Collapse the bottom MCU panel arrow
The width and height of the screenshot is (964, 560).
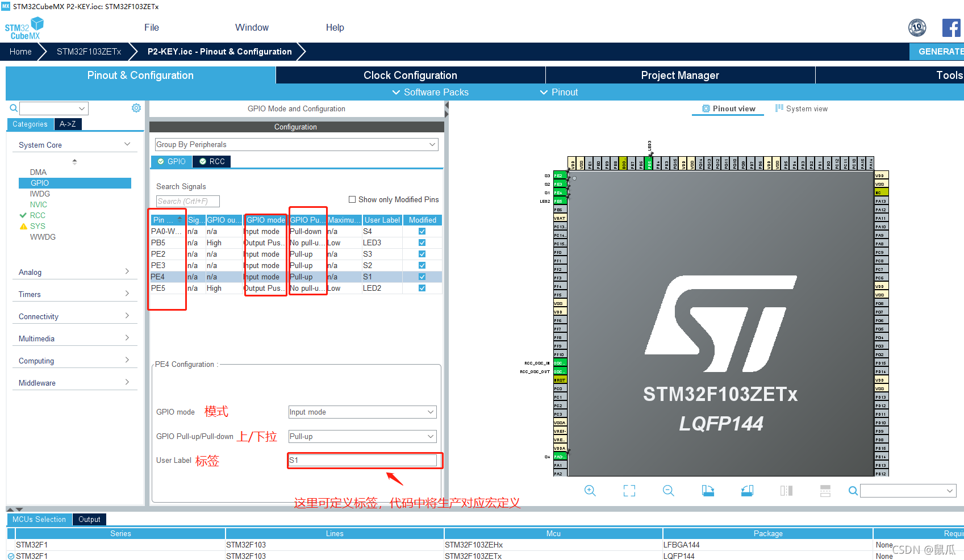click(19, 509)
